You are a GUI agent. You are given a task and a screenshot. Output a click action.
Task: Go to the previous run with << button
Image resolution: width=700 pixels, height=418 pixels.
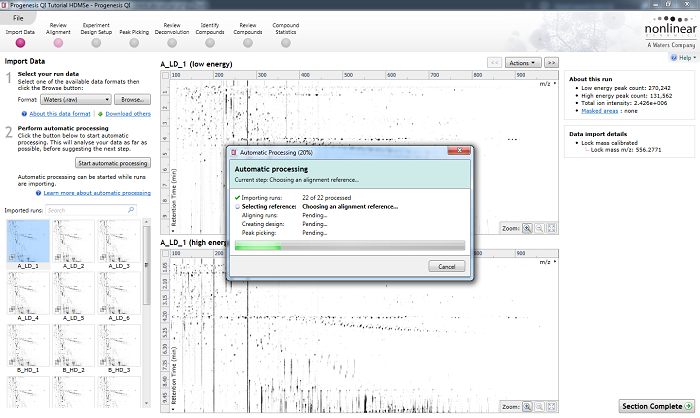[x=495, y=63]
